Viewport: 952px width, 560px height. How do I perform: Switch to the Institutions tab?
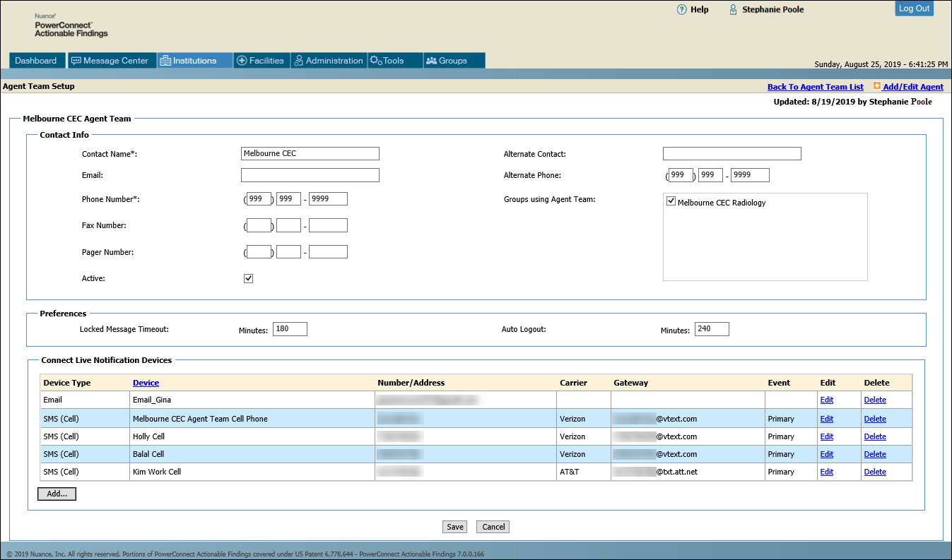coord(195,61)
